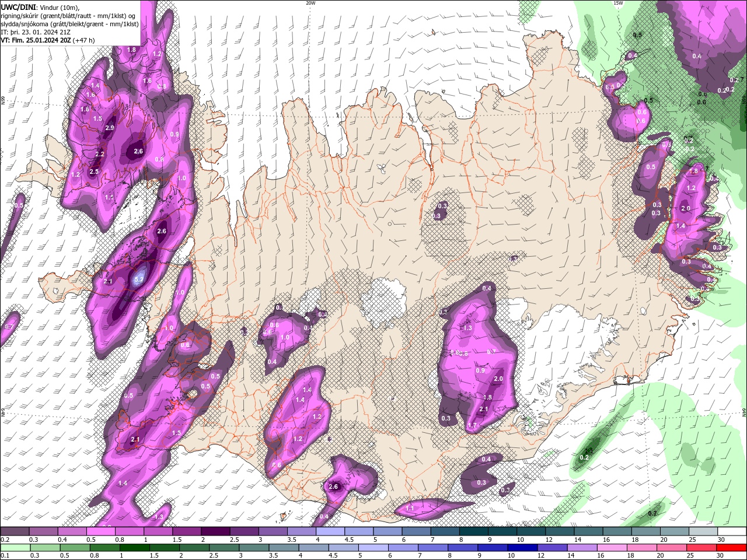The image size is (747, 560).
Task: Click the "15W" longitude label
Action: pyautogui.click(x=618, y=3)
